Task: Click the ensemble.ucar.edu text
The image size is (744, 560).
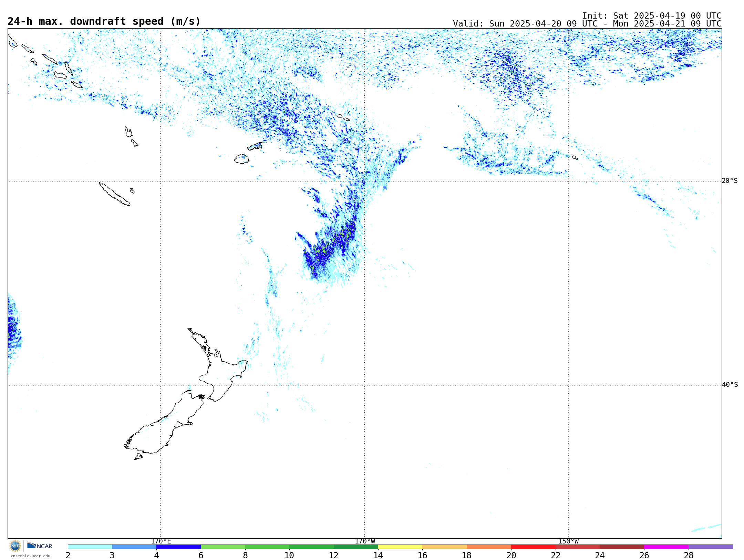Action: tap(30, 556)
